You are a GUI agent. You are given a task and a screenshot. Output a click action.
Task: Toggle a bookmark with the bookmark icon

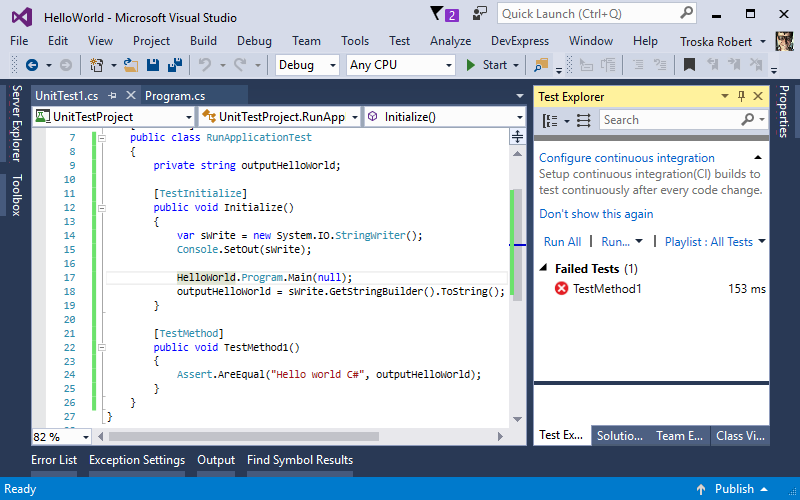(x=689, y=65)
